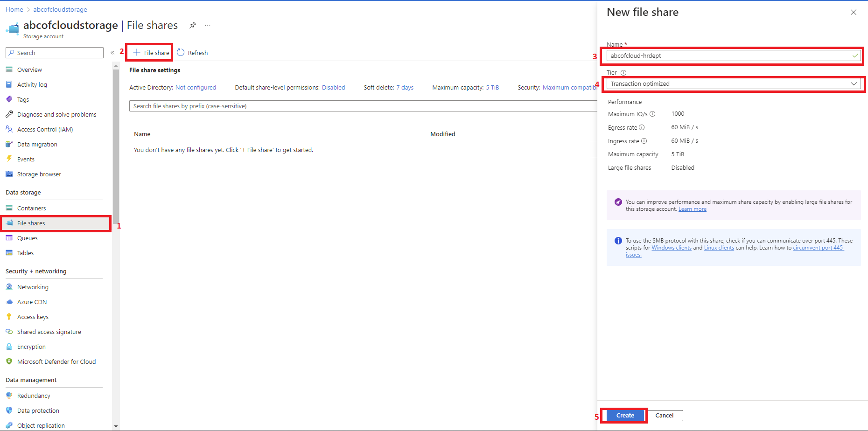This screenshot has height=431, width=868.
Task: Close the New file share panel
Action: click(853, 12)
